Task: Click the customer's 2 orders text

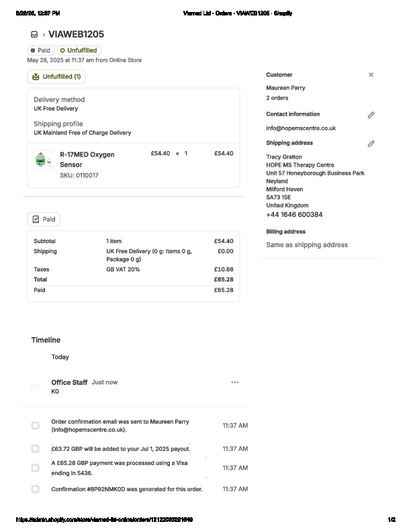Action: coord(277,98)
